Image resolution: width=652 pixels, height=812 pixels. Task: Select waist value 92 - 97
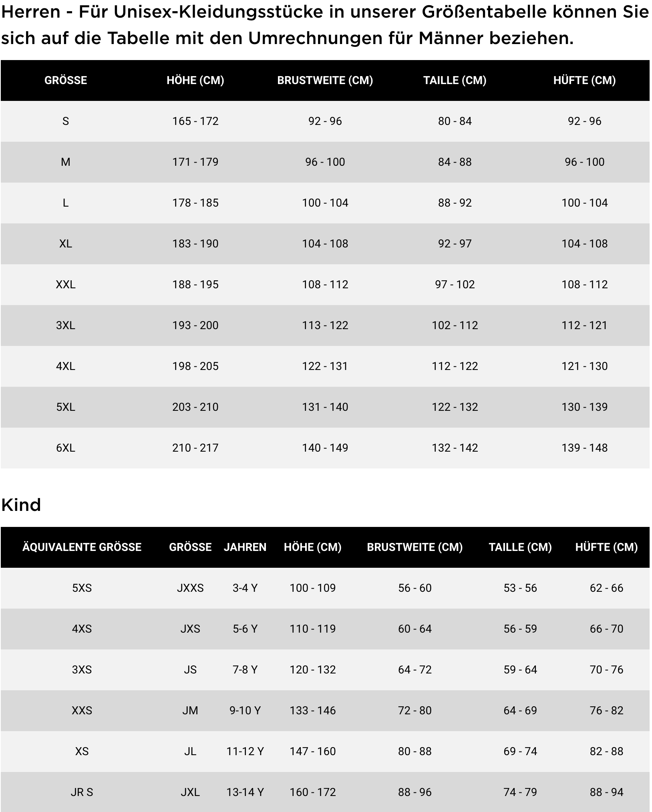point(455,244)
